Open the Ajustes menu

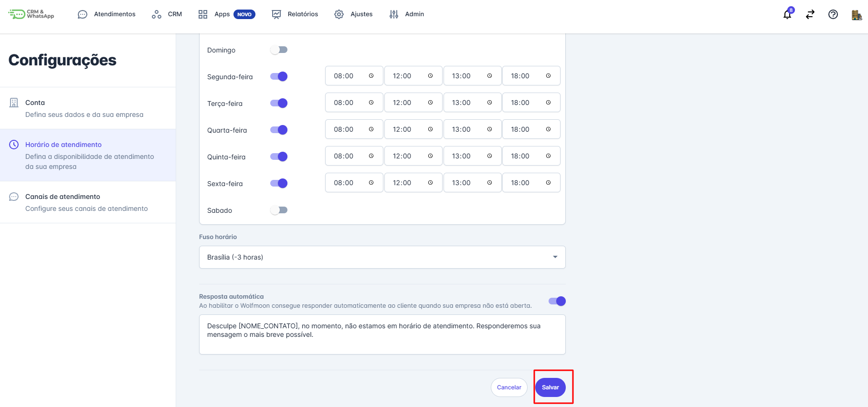353,14
